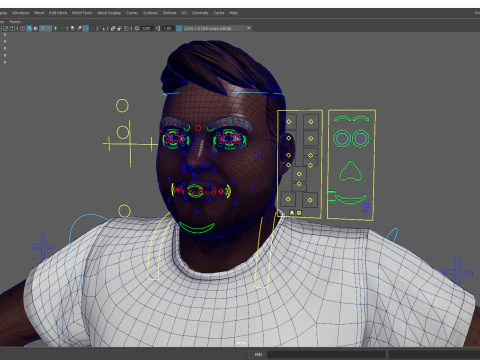Toggle the dimmed Depth of Field icon

[x=92, y=28]
